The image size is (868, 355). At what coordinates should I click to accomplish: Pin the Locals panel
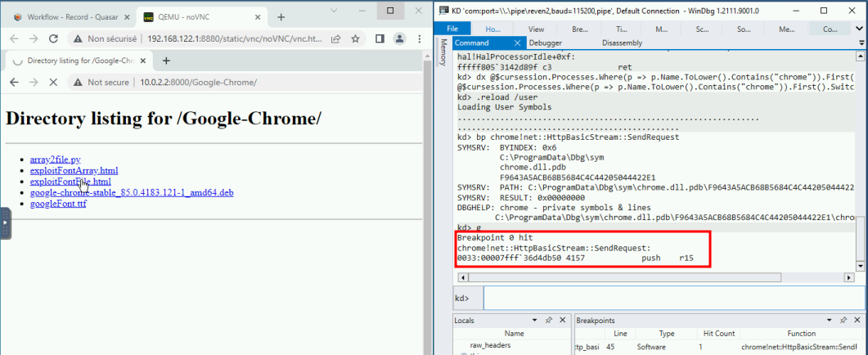549,320
